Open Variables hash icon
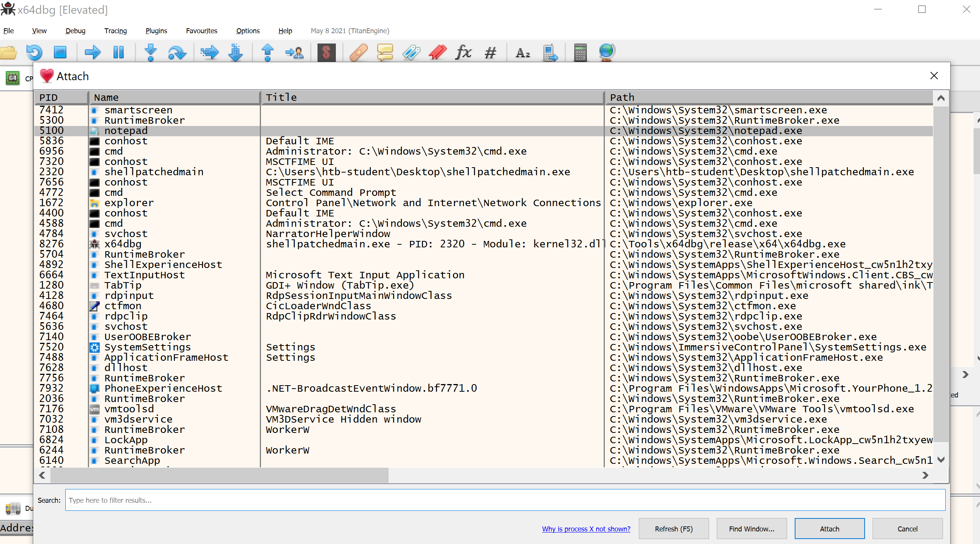 [x=490, y=52]
